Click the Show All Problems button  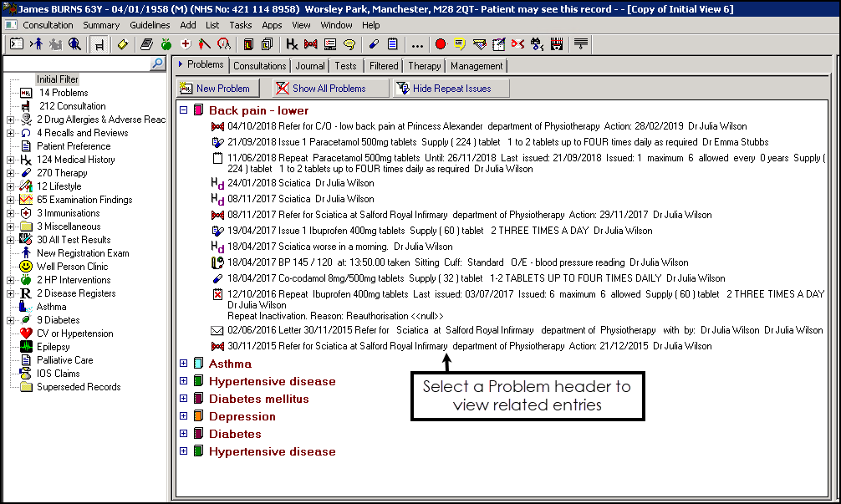click(x=329, y=88)
